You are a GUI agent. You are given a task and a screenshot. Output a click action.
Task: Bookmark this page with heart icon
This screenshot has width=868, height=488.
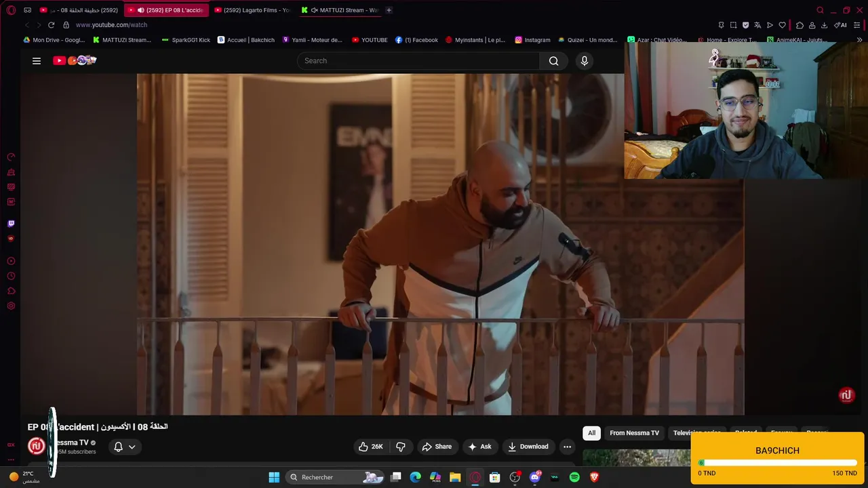coord(782,25)
